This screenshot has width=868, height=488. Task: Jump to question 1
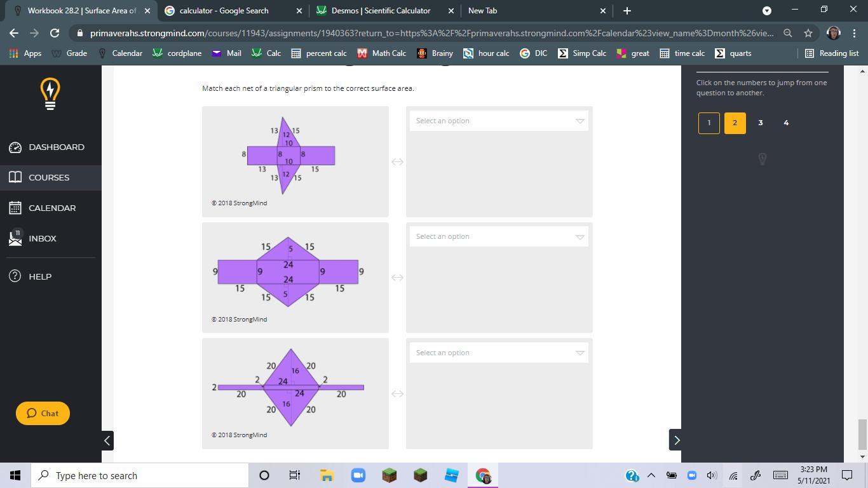point(709,123)
